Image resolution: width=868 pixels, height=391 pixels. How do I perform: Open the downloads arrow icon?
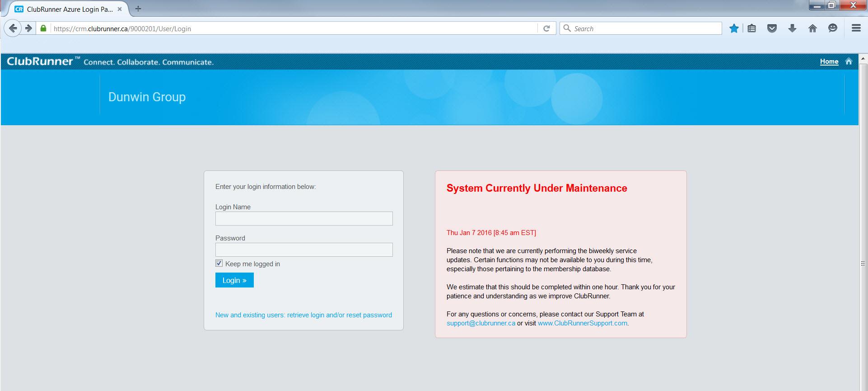[792, 28]
